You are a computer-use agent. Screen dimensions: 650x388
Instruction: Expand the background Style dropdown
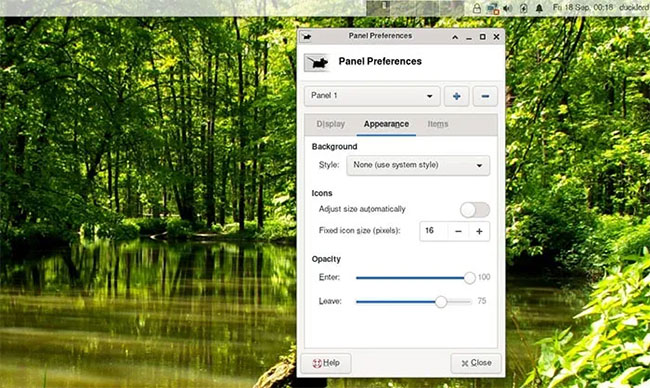418,165
